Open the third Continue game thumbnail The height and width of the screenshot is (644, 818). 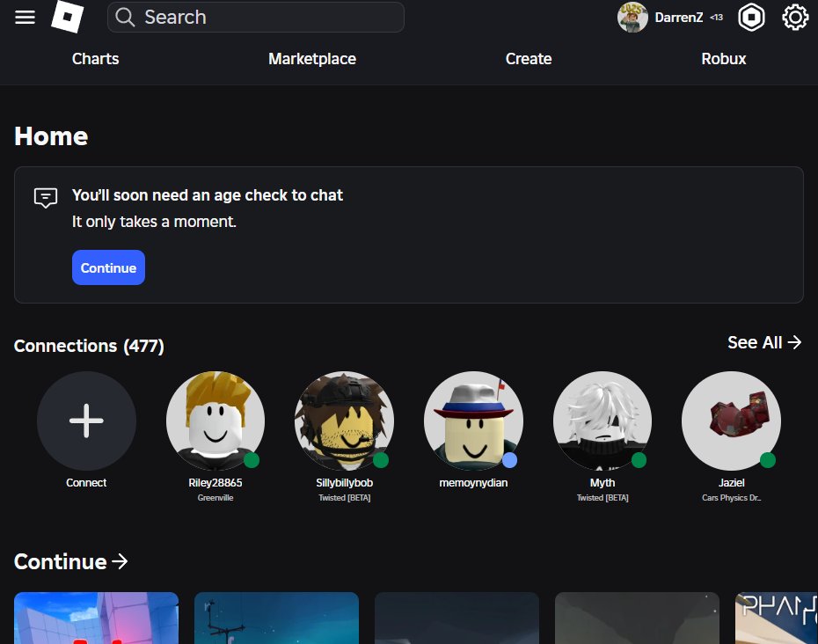click(x=457, y=618)
